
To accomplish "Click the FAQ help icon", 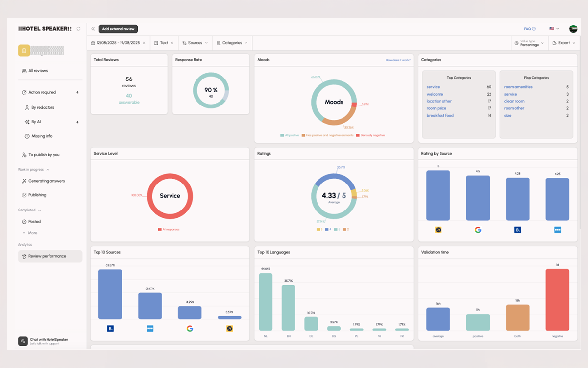I will click(x=534, y=29).
